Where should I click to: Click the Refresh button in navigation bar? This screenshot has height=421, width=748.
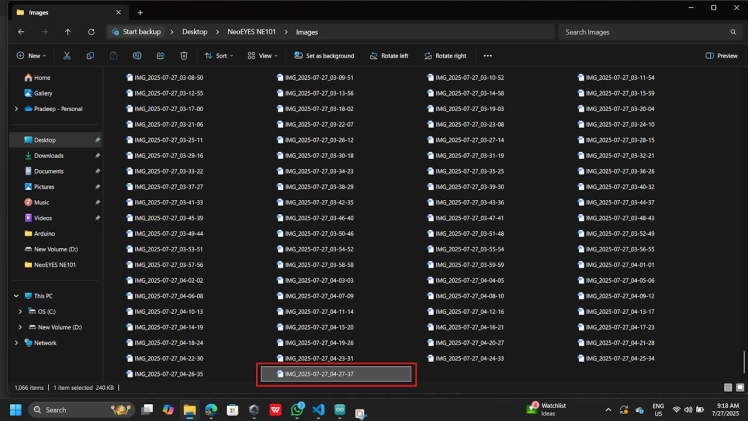pyautogui.click(x=91, y=32)
